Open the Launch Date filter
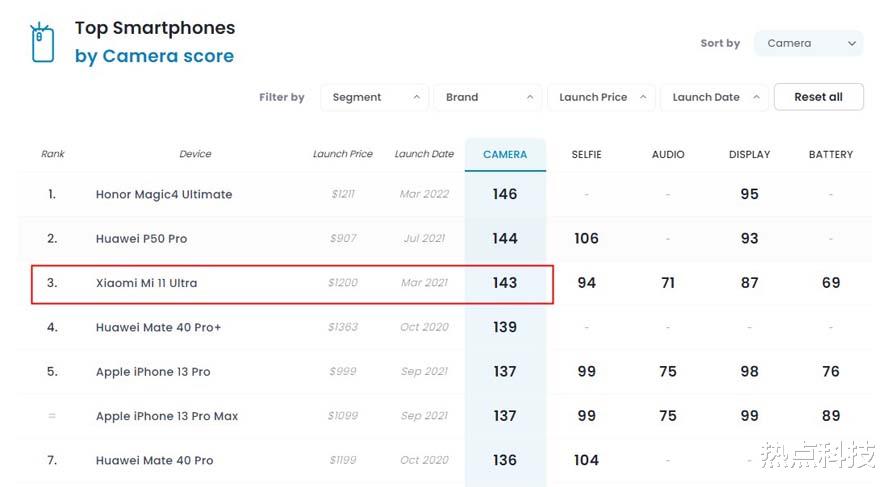This screenshot has height=487, width=890. (714, 97)
